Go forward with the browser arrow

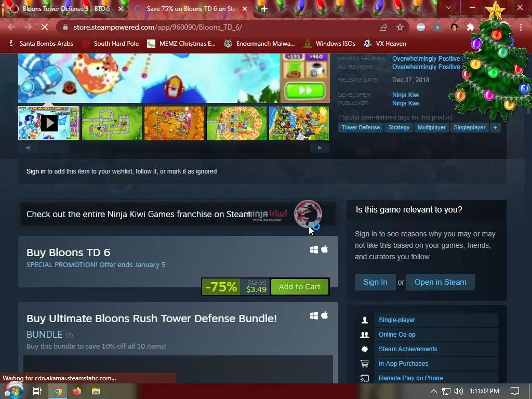28,27
